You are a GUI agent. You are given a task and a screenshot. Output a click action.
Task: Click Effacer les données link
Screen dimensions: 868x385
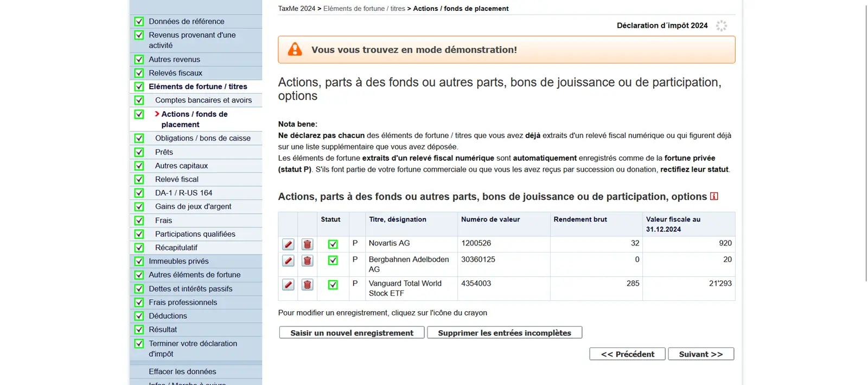coord(182,371)
